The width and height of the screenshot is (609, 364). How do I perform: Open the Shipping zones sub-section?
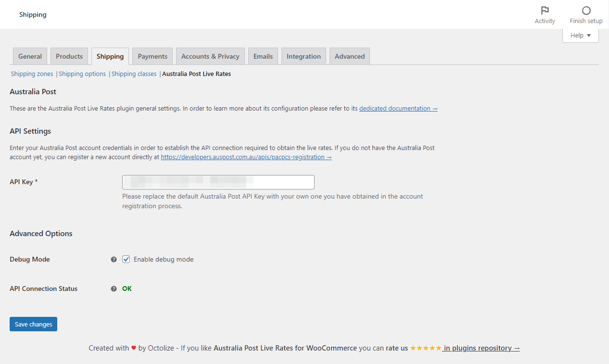click(x=32, y=74)
